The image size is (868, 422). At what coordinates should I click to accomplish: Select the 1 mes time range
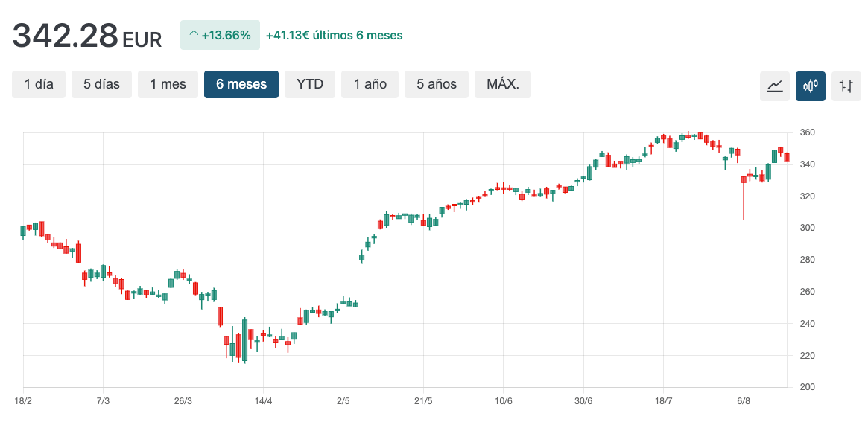pos(168,85)
